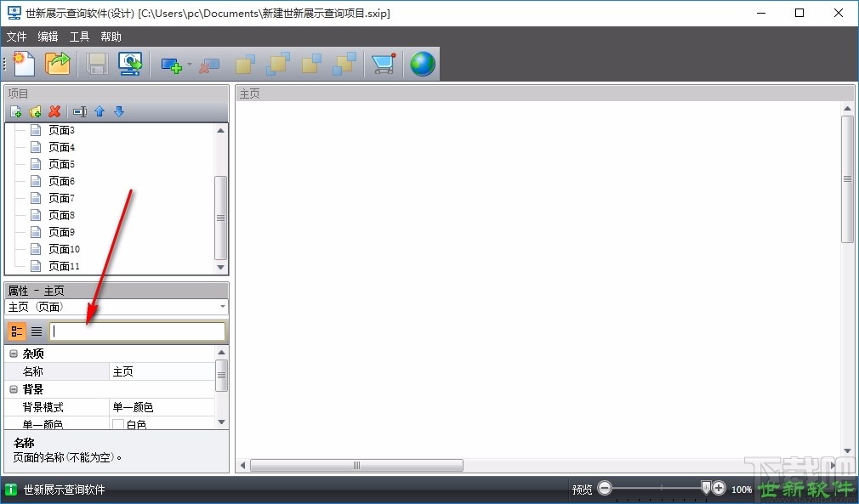Screen dimensions: 859x504
Task: Open the 编辑 menu
Action: click(x=48, y=37)
